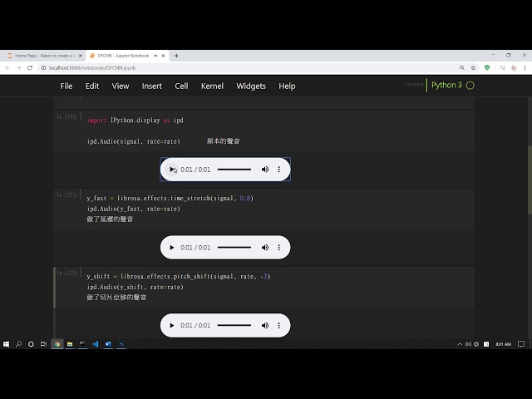Open more options on y_shift audio player
532x399 pixels.
(279, 325)
